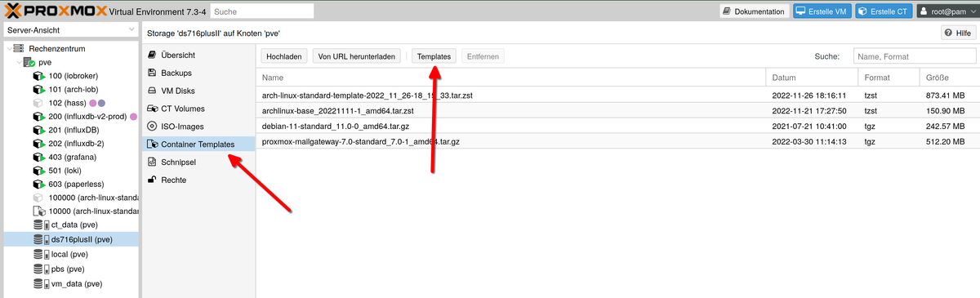Select proxmox-mailgateway-7.0-standard file row
This screenshot has width=980, height=298.
click(x=618, y=141)
